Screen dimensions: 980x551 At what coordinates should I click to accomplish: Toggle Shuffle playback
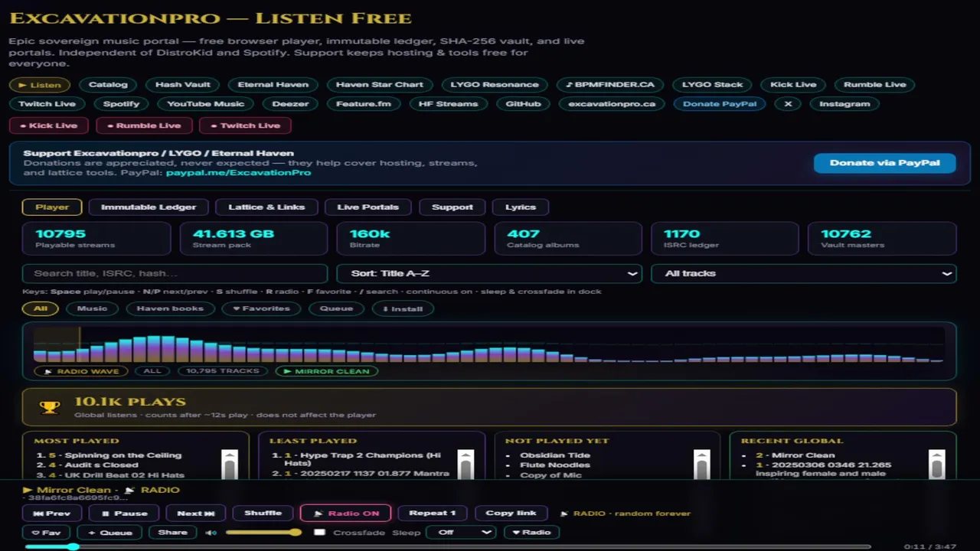pos(263,514)
